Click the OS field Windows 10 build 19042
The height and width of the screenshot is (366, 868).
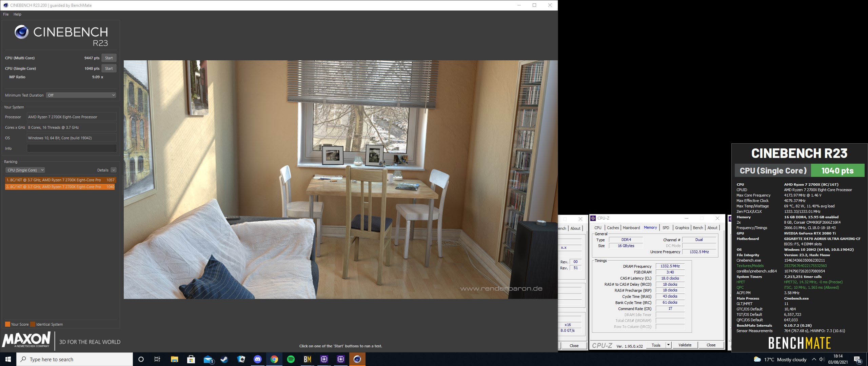pyautogui.click(x=72, y=138)
